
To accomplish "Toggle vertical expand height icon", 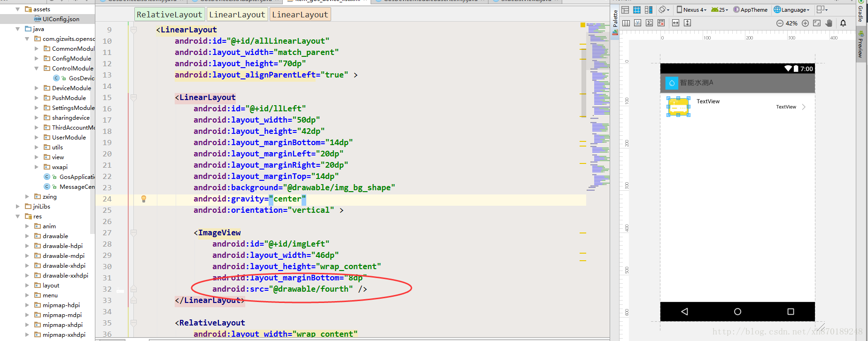I will pos(688,23).
